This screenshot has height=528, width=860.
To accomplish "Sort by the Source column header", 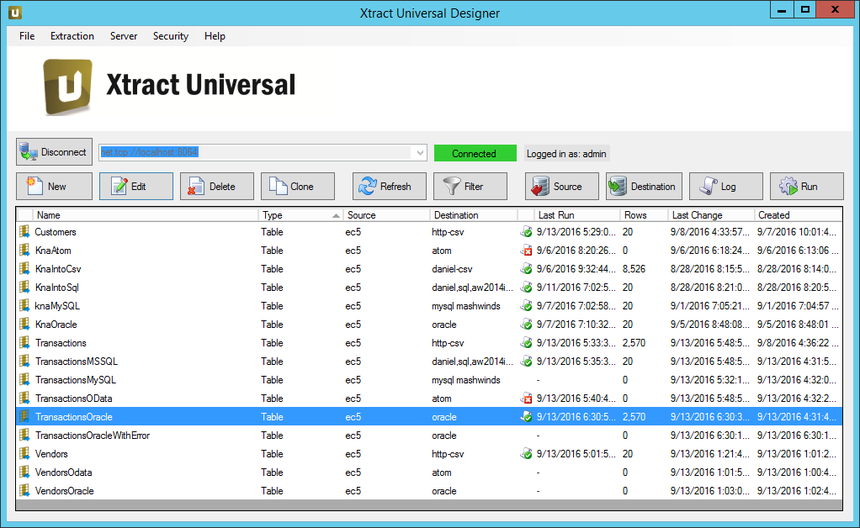I will coord(386,215).
